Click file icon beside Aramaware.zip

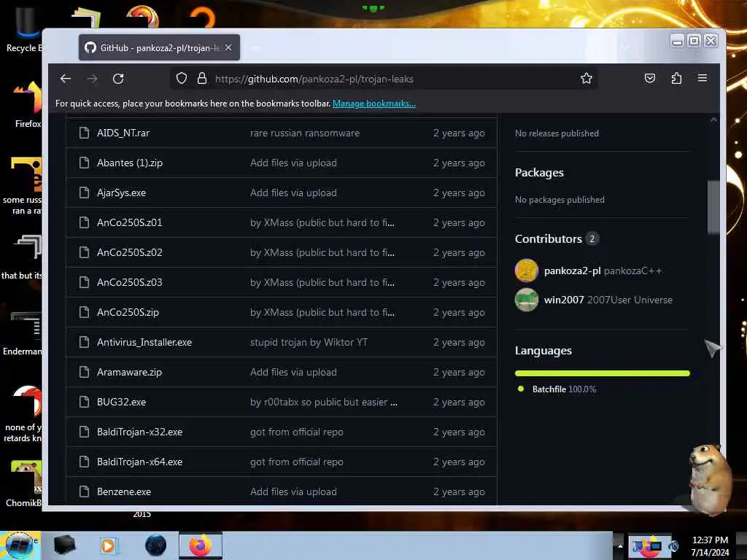(84, 372)
